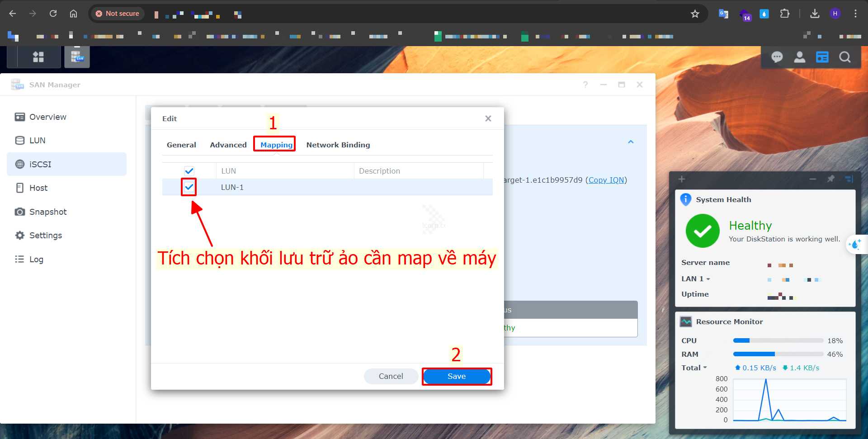Uncheck the LUN-1 mapping checkbox
Viewport: 868px width, 439px height.
189,187
